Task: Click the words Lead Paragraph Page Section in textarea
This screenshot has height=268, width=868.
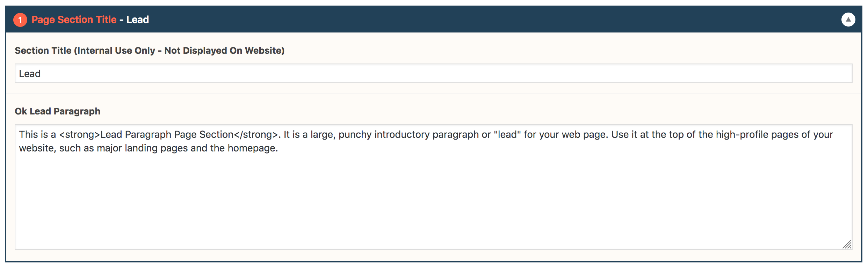Action: tap(167, 135)
